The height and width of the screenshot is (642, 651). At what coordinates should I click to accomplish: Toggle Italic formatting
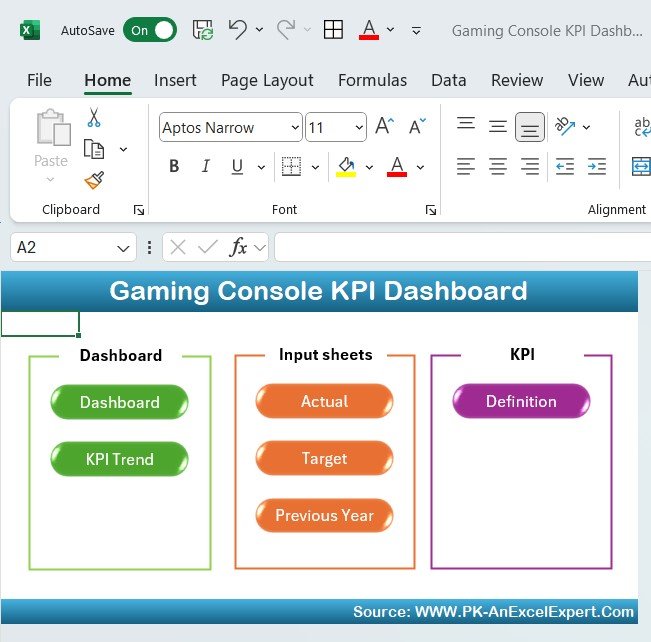coord(206,166)
